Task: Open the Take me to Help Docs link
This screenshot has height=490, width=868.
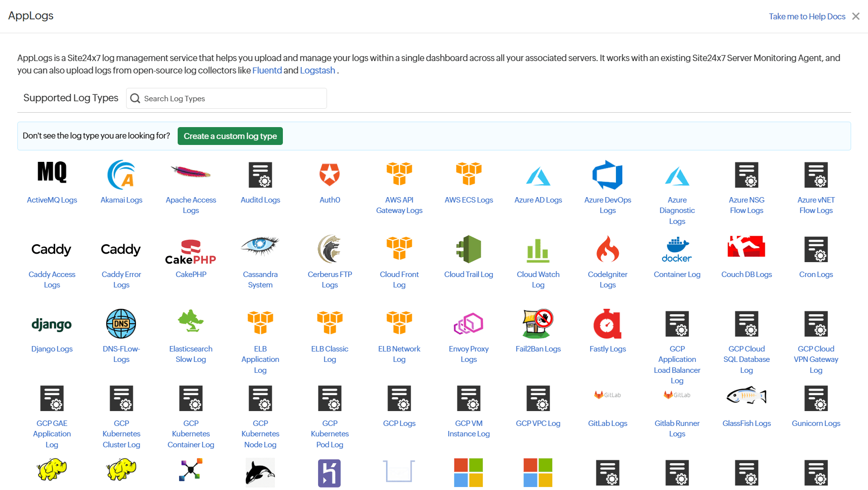Action: (x=807, y=16)
